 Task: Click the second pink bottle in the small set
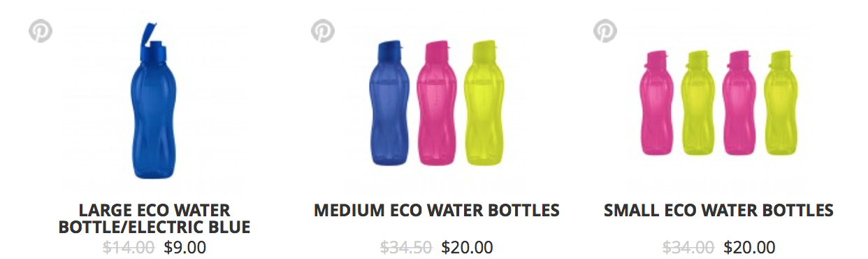pyautogui.click(x=739, y=102)
